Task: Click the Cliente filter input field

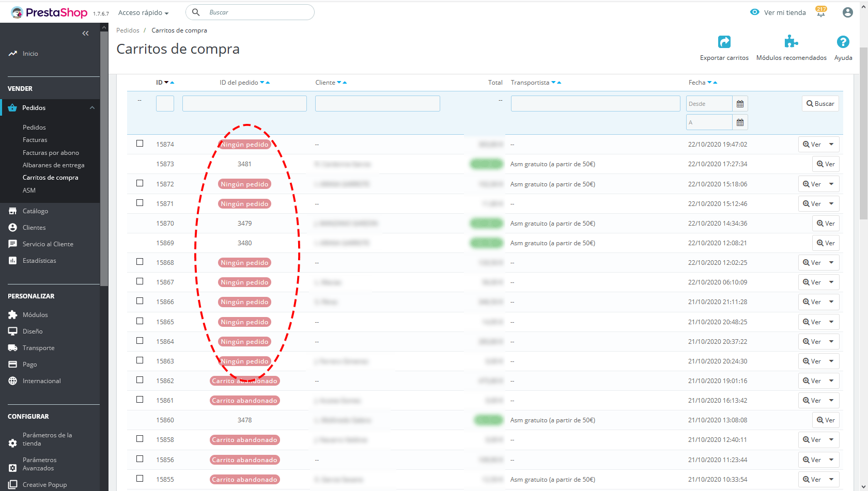Action: (378, 104)
